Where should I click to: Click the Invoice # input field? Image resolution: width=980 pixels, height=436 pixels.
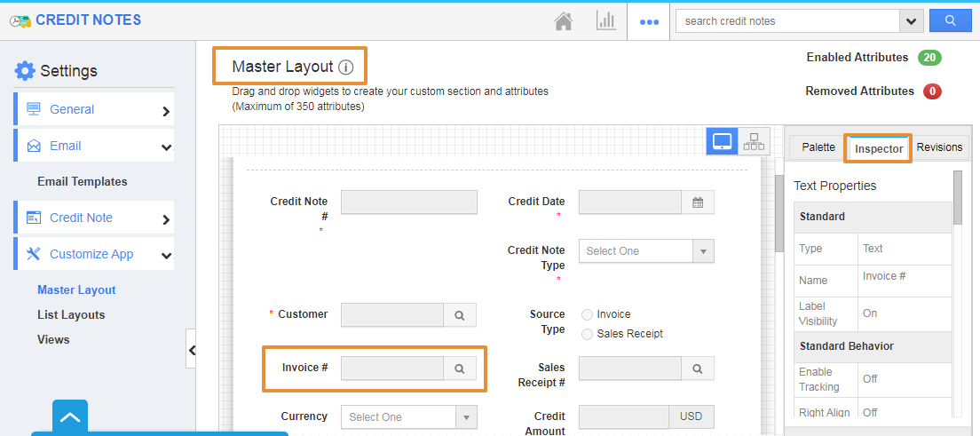[x=392, y=369]
